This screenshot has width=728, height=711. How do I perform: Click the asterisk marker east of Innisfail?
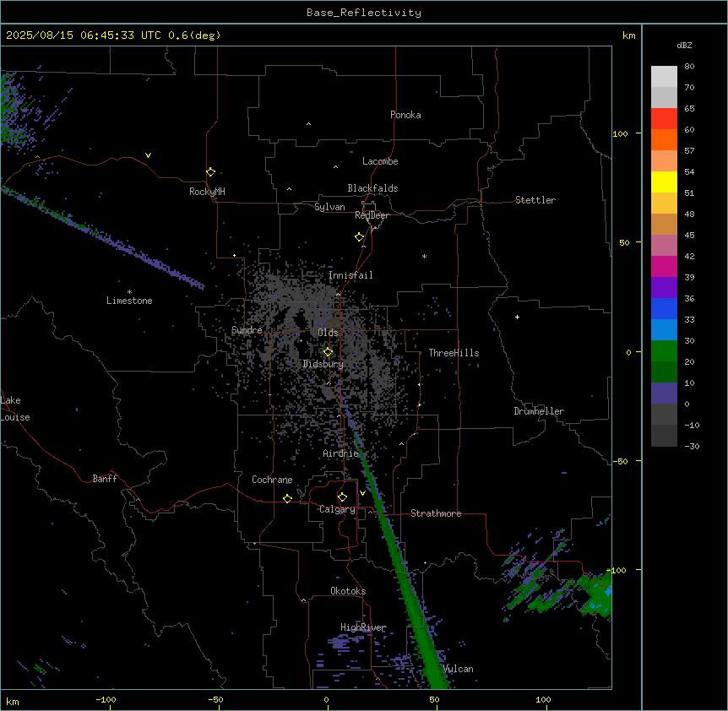pos(424,256)
